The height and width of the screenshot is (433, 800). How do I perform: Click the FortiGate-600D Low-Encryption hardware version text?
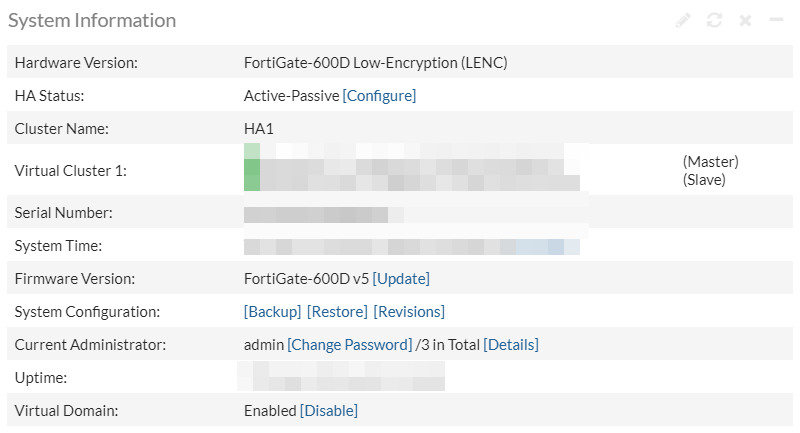pos(376,63)
